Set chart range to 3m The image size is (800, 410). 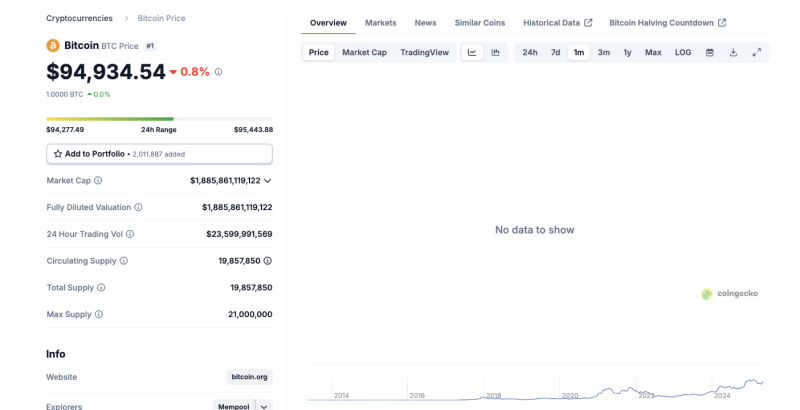coord(604,53)
